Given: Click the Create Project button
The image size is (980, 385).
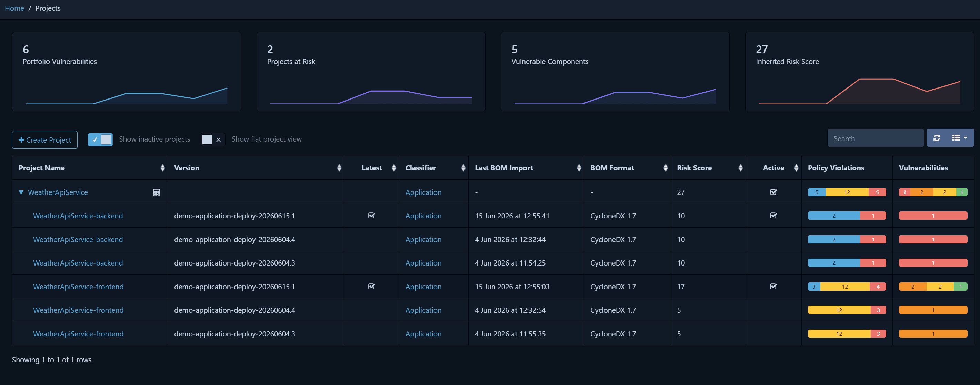Looking at the screenshot, I should click(45, 140).
